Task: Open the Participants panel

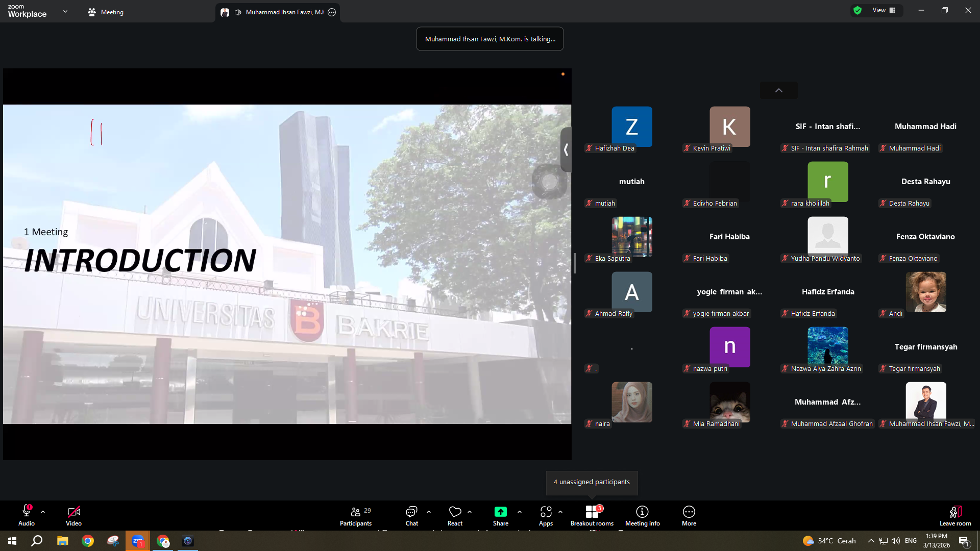Action: point(356,515)
